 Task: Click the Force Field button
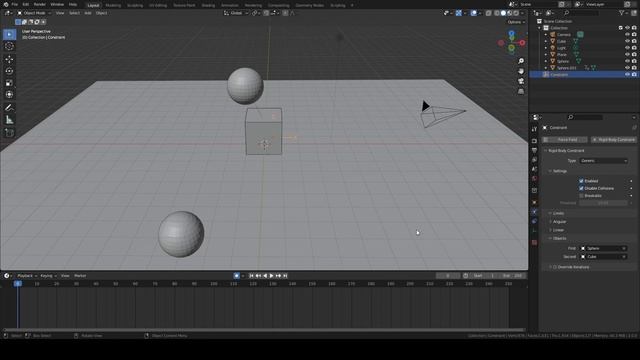(565, 140)
